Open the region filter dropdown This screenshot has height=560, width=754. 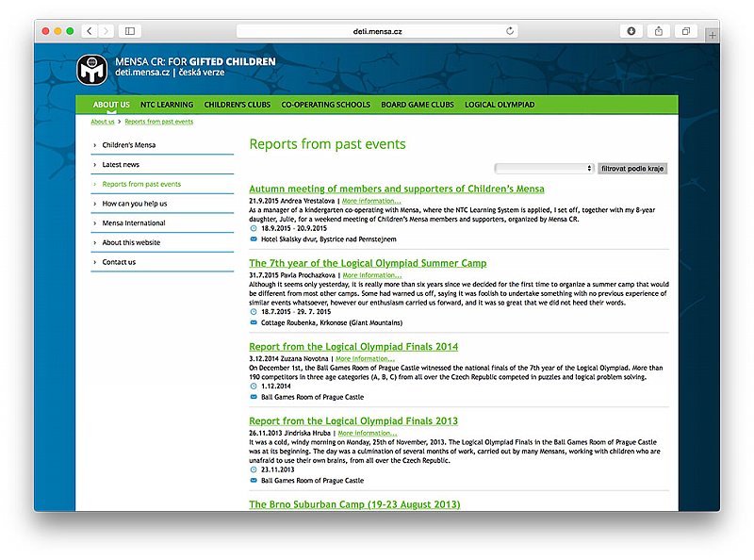[x=544, y=169]
